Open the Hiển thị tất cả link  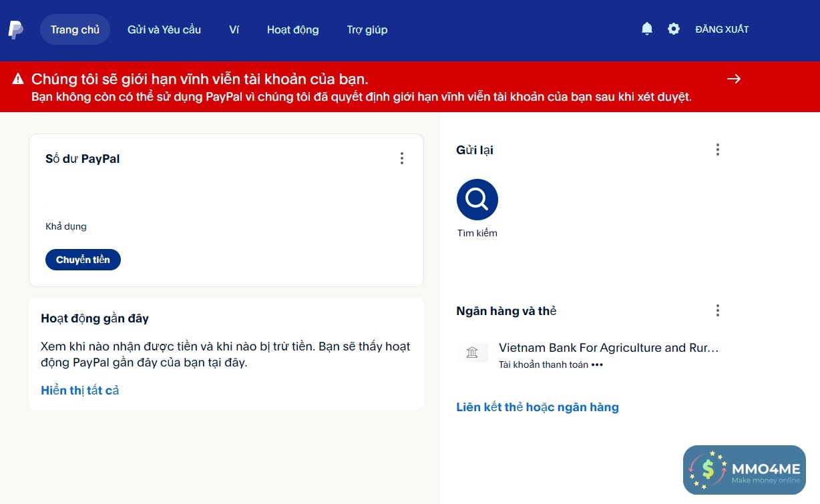[80, 391]
